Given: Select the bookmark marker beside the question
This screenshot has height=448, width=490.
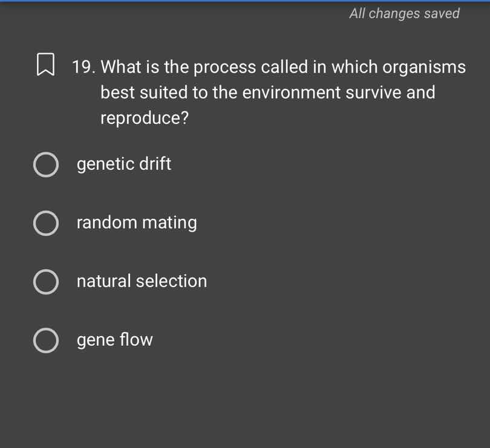Looking at the screenshot, I should (x=46, y=63).
